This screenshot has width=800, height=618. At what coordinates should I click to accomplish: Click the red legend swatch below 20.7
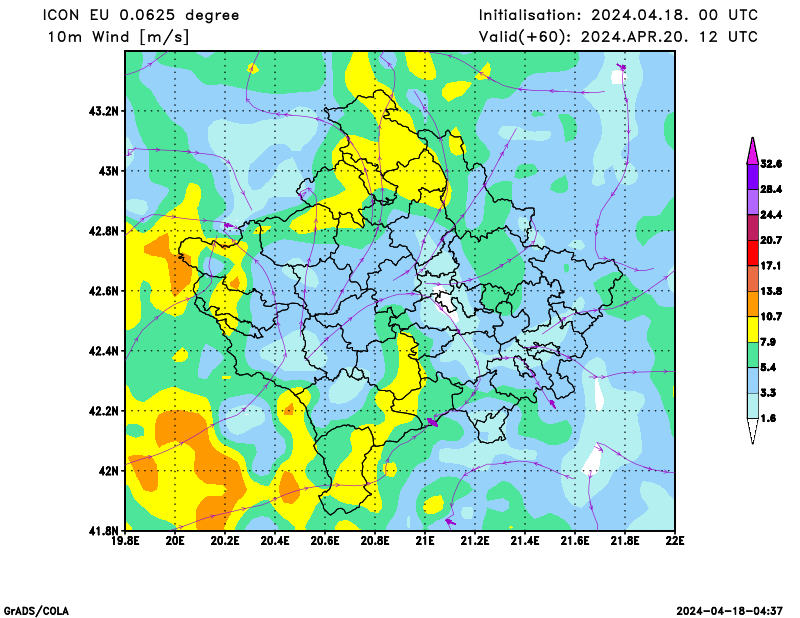(753, 253)
